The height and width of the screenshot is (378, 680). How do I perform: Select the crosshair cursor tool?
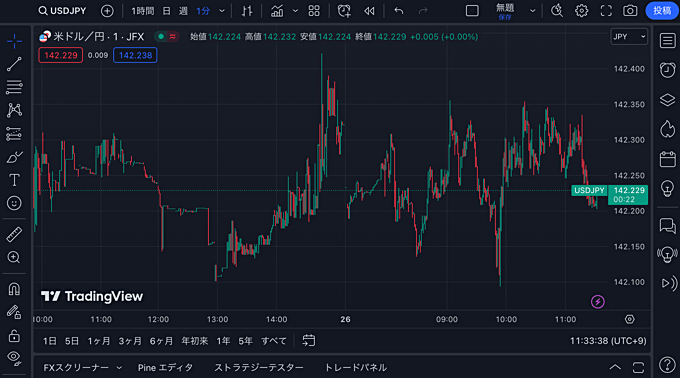coord(14,41)
